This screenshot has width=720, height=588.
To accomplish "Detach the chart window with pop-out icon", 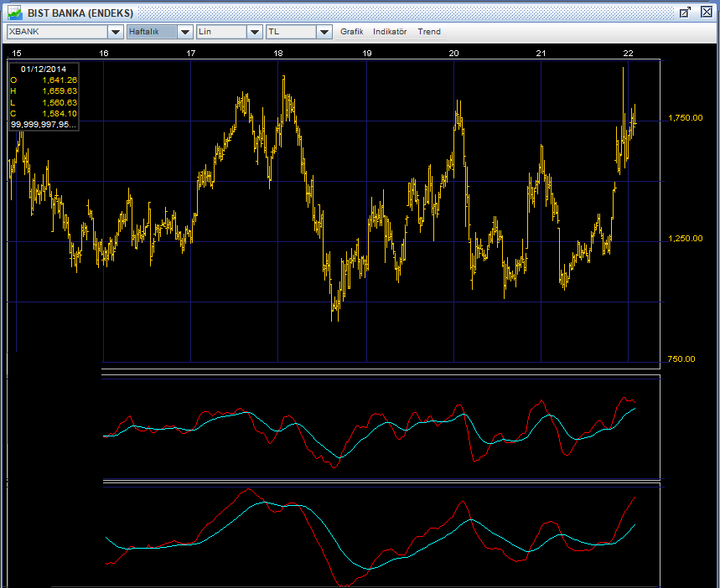I will (685, 13).
